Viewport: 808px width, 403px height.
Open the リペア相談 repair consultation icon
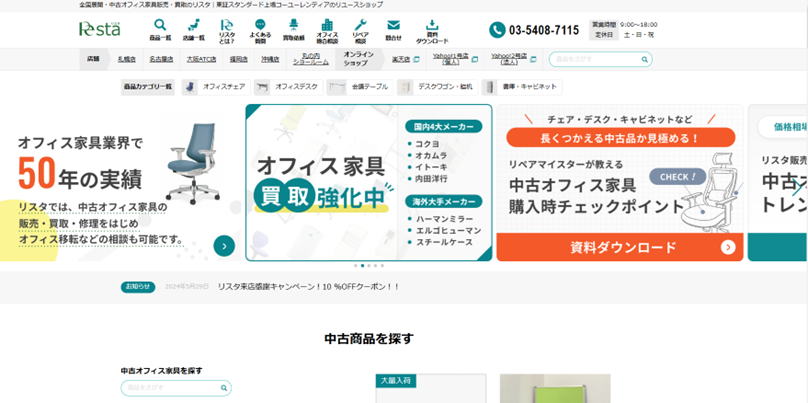pyautogui.click(x=360, y=29)
